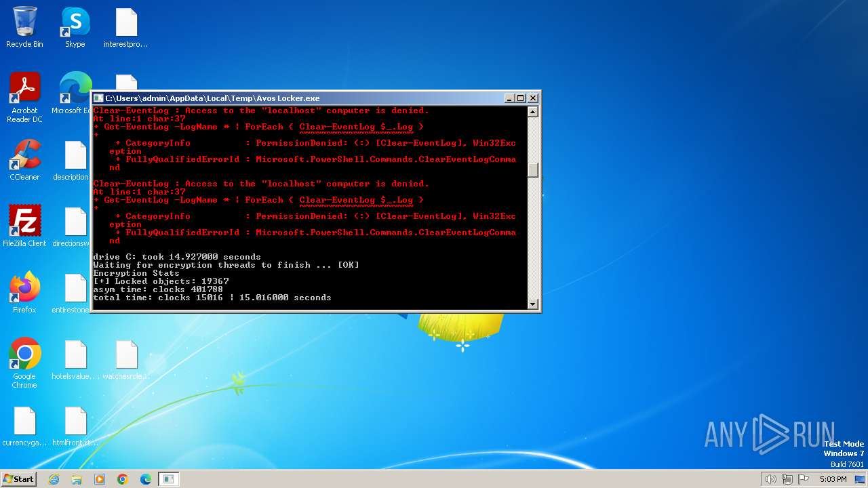Open CCleaner desktop shortcut
The height and width of the screenshot is (488, 868).
pos(24,160)
